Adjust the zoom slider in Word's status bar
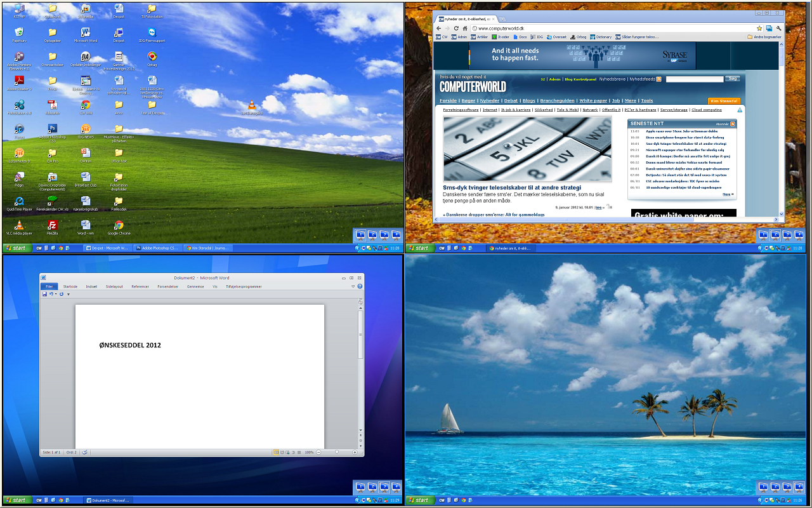The width and height of the screenshot is (812, 508). click(337, 452)
